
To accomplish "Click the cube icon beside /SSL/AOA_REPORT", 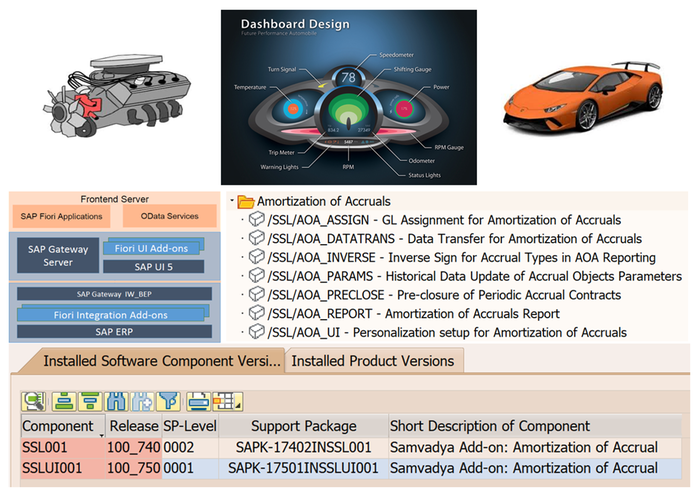I will (257, 313).
